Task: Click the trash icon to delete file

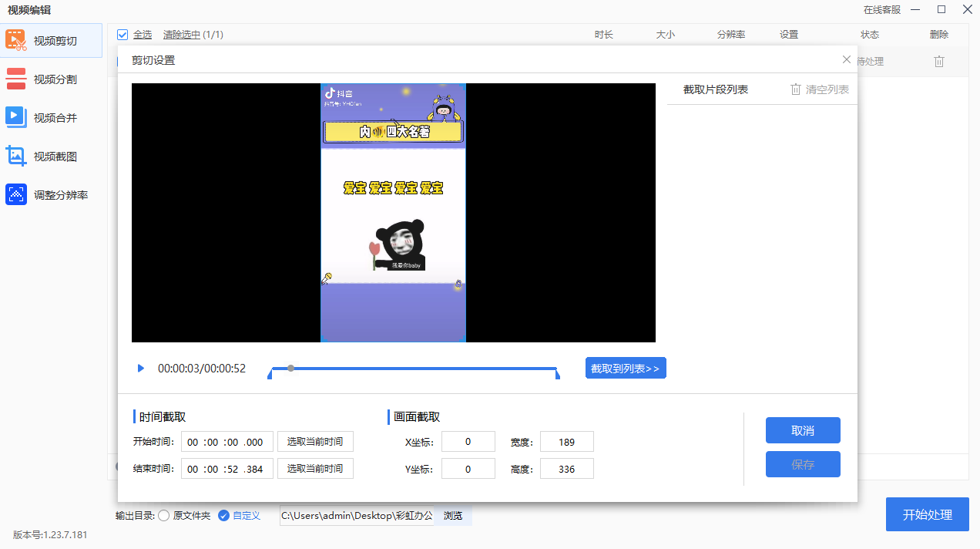Action: [938, 62]
